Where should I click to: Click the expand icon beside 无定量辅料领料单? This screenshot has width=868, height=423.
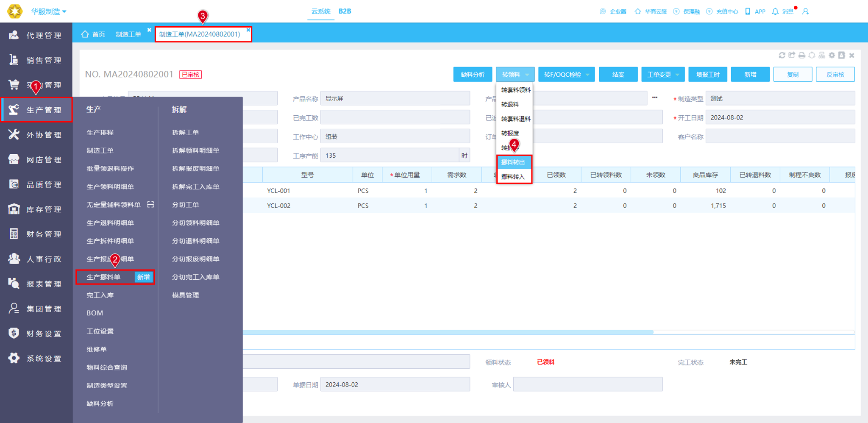[150, 204]
